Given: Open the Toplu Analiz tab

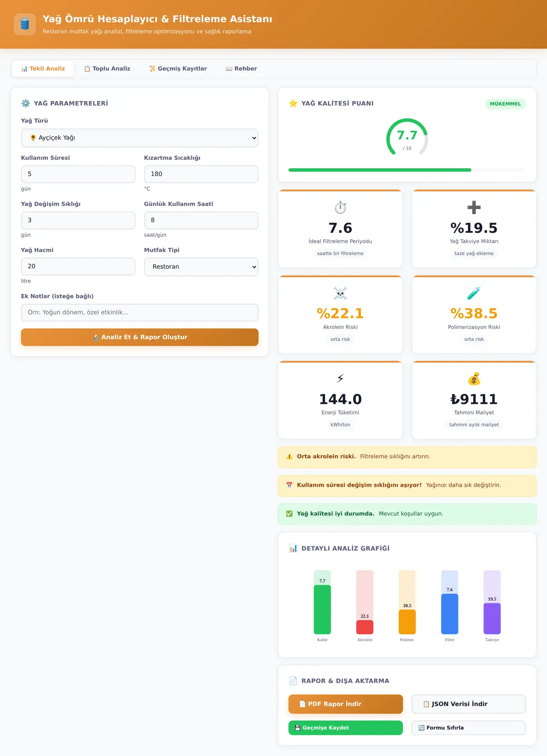Looking at the screenshot, I should [x=107, y=69].
